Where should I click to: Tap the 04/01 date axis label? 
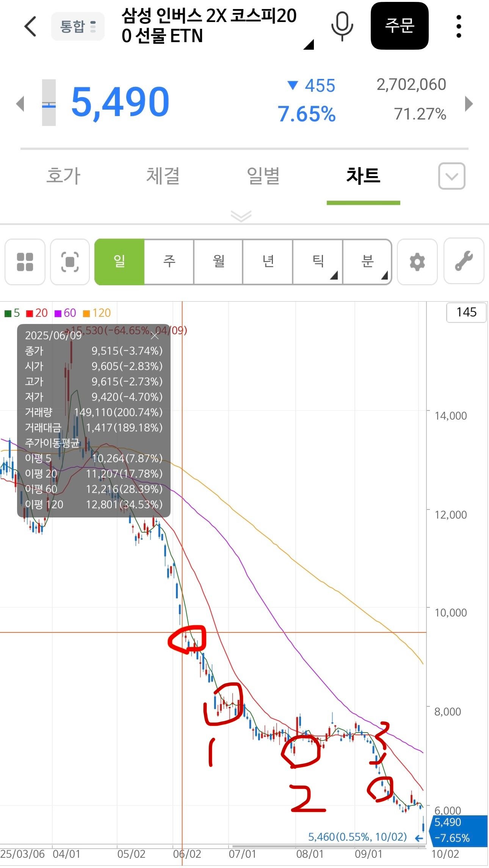pos(66,854)
